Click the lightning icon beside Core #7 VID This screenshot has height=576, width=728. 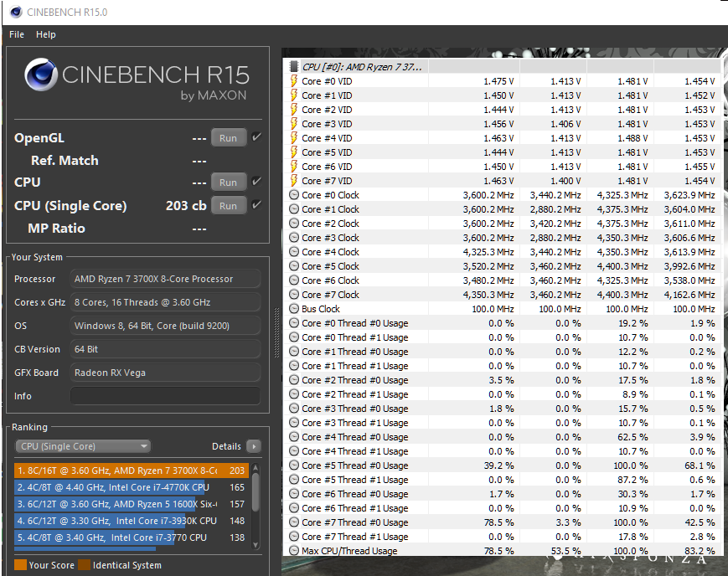point(294,181)
